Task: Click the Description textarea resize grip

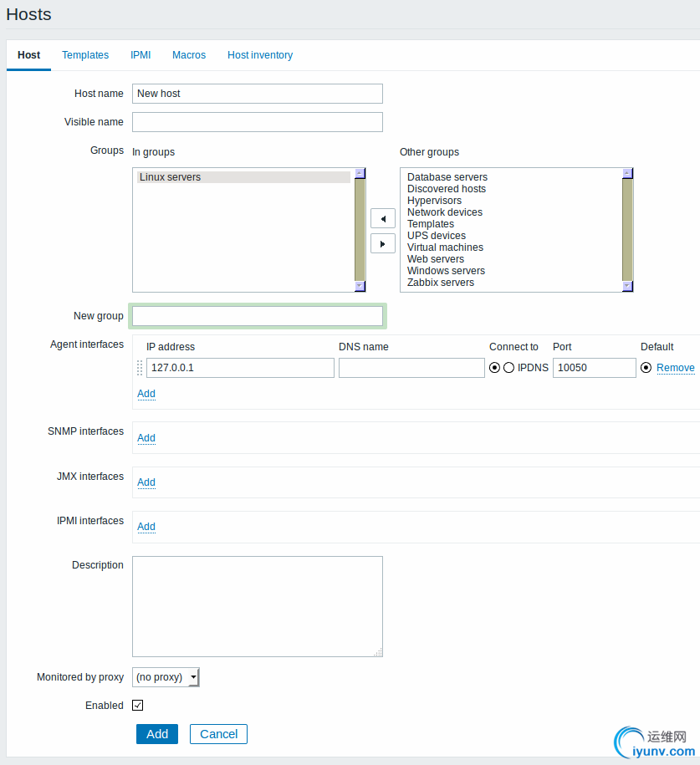Action: point(378,652)
